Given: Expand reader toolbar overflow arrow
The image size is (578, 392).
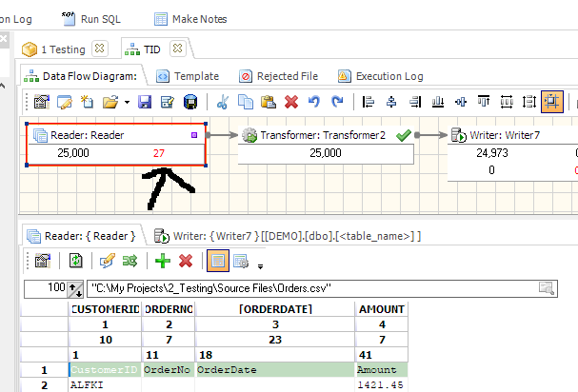Looking at the screenshot, I should (x=260, y=266).
